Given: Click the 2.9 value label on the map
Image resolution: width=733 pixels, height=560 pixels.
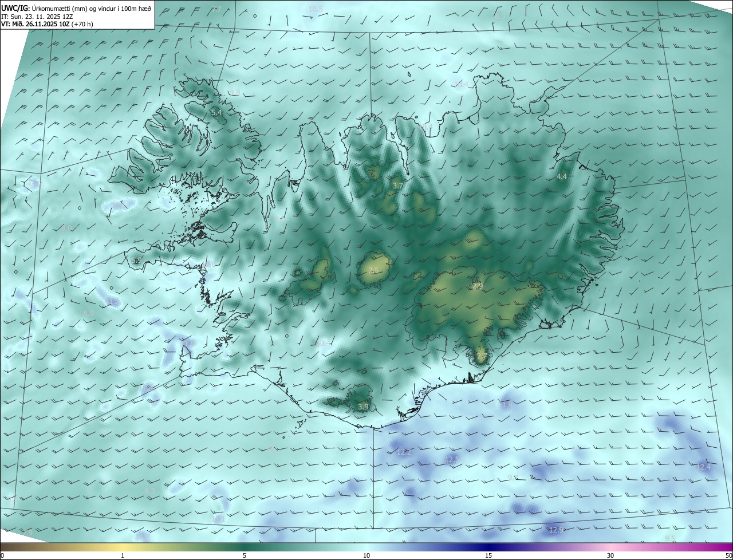Looking at the screenshot, I should [477, 285].
